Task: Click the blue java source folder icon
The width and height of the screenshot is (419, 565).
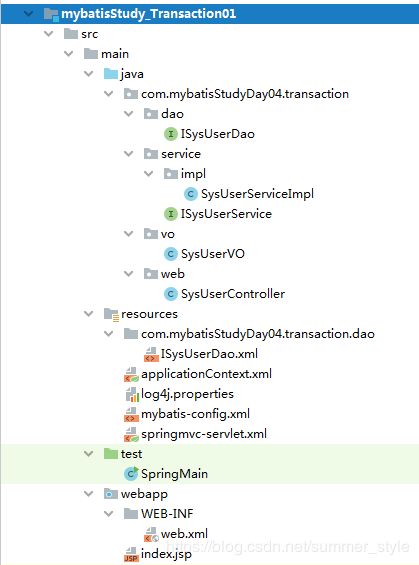Action: (x=111, y=74)
